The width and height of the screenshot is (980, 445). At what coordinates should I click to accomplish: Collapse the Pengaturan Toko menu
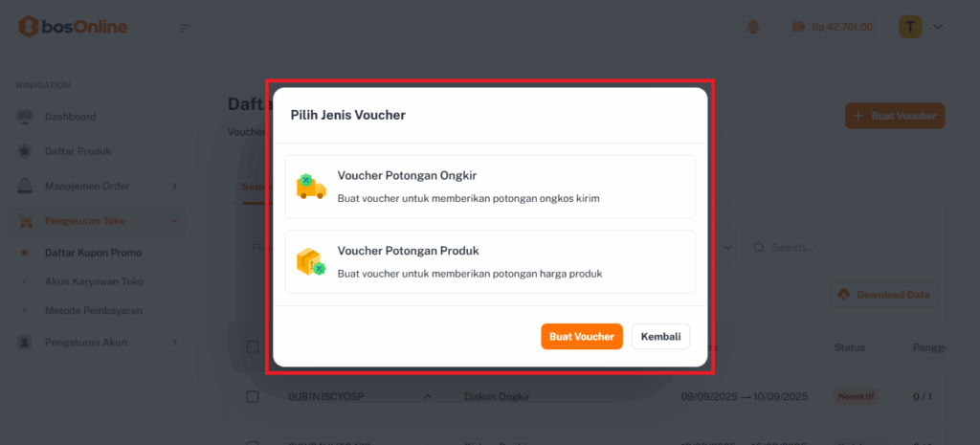tap(174, 221)
